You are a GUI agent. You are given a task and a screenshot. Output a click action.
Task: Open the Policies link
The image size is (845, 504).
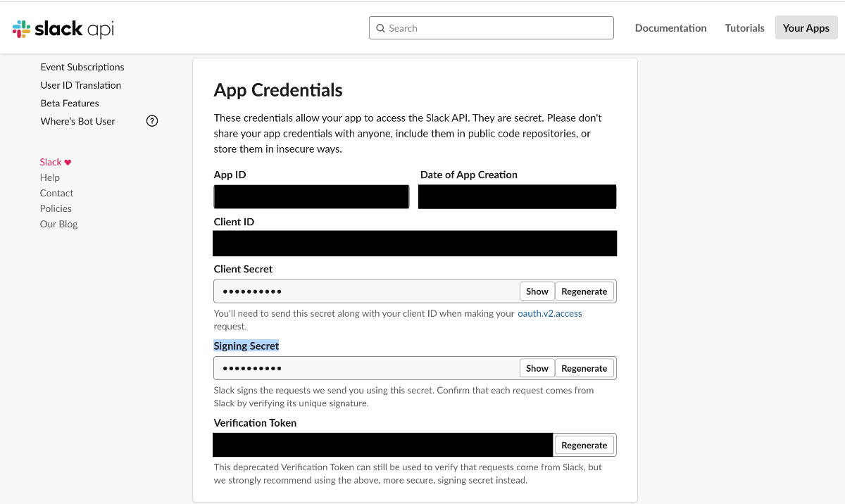[56, 208]
